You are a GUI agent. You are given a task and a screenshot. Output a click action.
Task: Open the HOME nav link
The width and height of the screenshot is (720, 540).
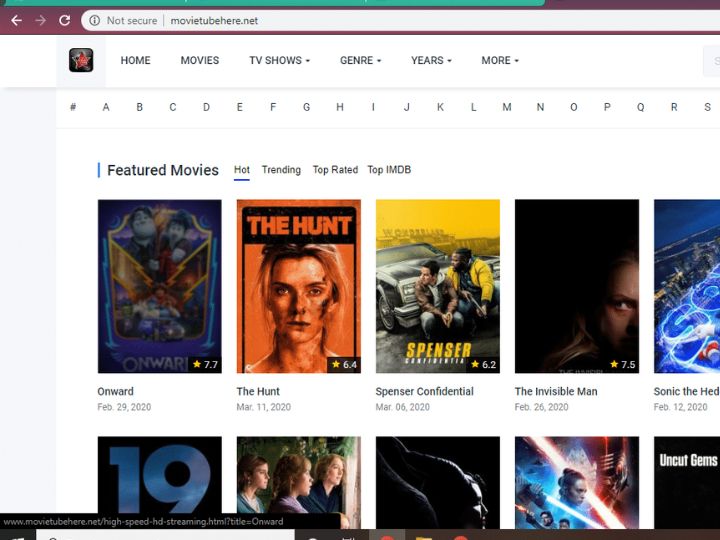pyautogui.click(x=135, y=61)
